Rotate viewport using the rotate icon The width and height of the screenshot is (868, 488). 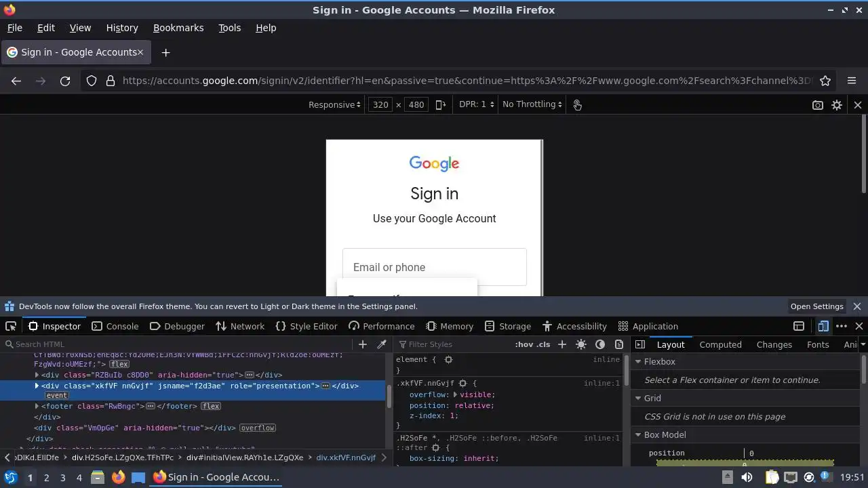click(x=441, y=104)
